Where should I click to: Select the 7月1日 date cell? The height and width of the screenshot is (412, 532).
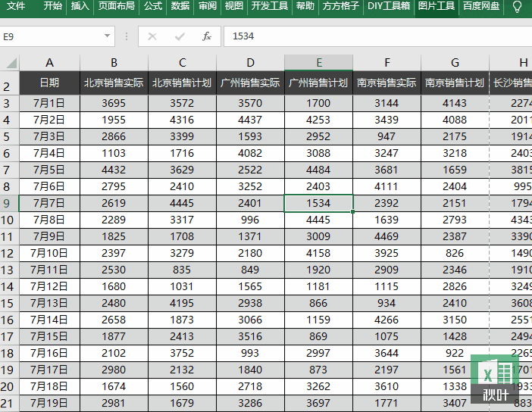pos(49,103)
